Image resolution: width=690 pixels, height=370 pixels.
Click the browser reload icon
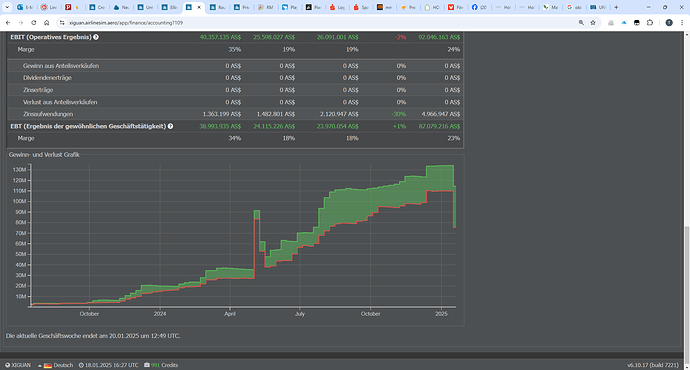point(33,22)
